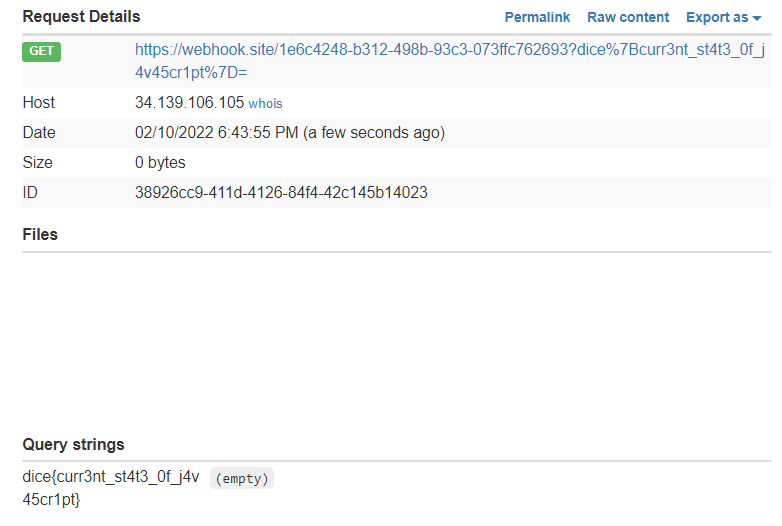View Raw content of the request

point(628,17)
